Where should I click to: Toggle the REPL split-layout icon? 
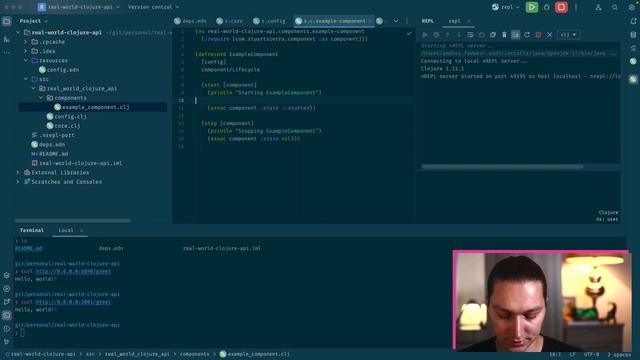(x=516, y=35)
